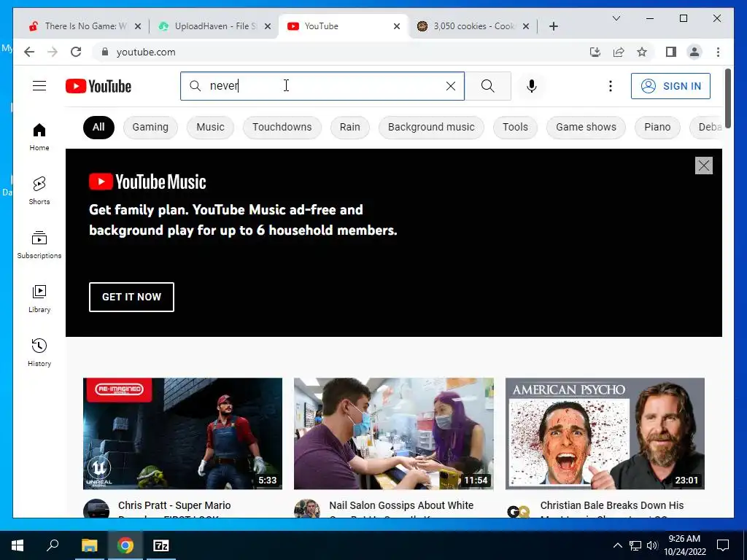Open the YouTube settings three-dot menu
The width and height of the screenshot is (747, 560).
click(x=611, y=86)
